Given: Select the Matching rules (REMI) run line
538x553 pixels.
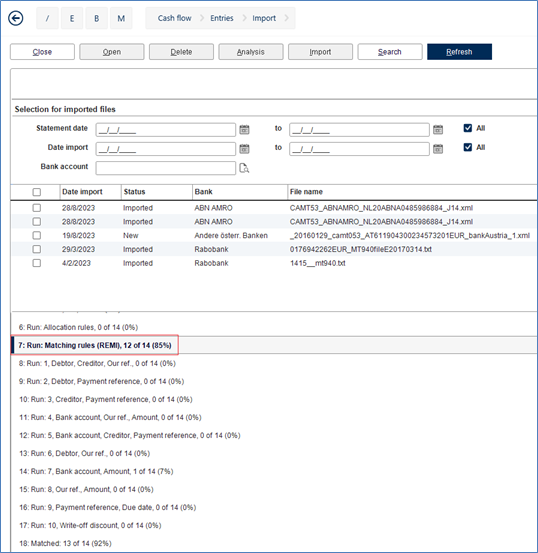Looking at the screenshot, I should tap(95, 345).
